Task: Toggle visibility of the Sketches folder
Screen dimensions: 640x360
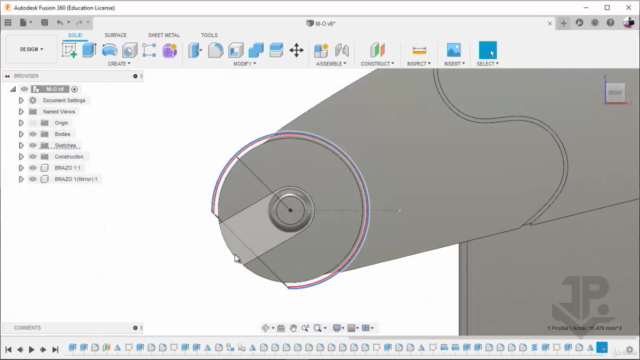Action: pos(33,145)
